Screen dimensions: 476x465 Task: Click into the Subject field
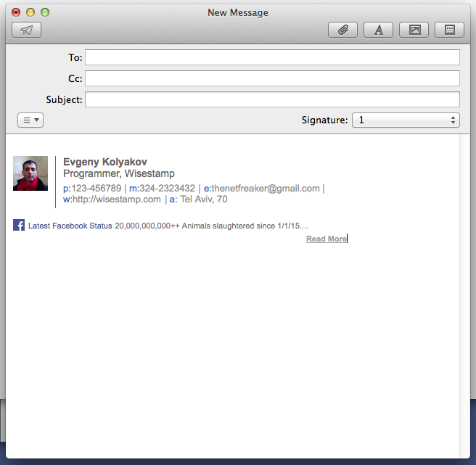[272, 99]
